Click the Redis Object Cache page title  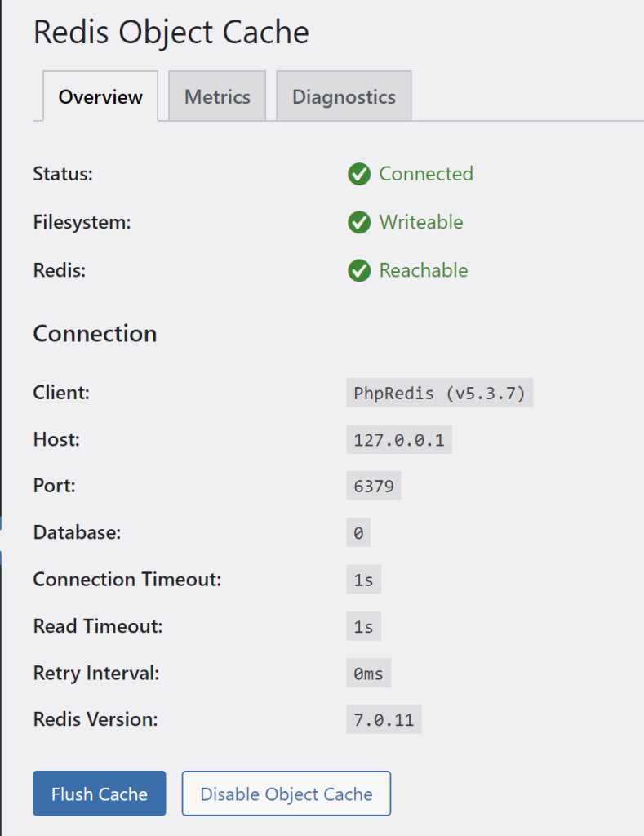coord(171,32)
